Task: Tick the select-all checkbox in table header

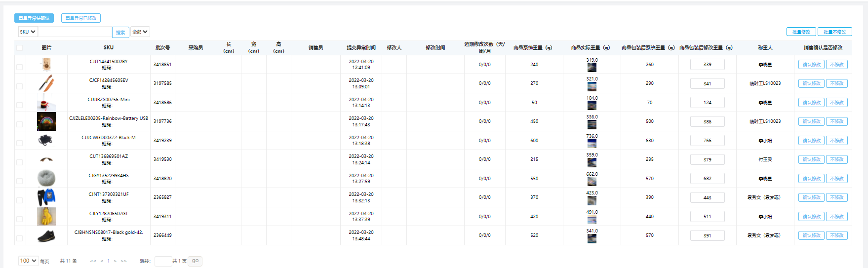Action: pos(19,48)
